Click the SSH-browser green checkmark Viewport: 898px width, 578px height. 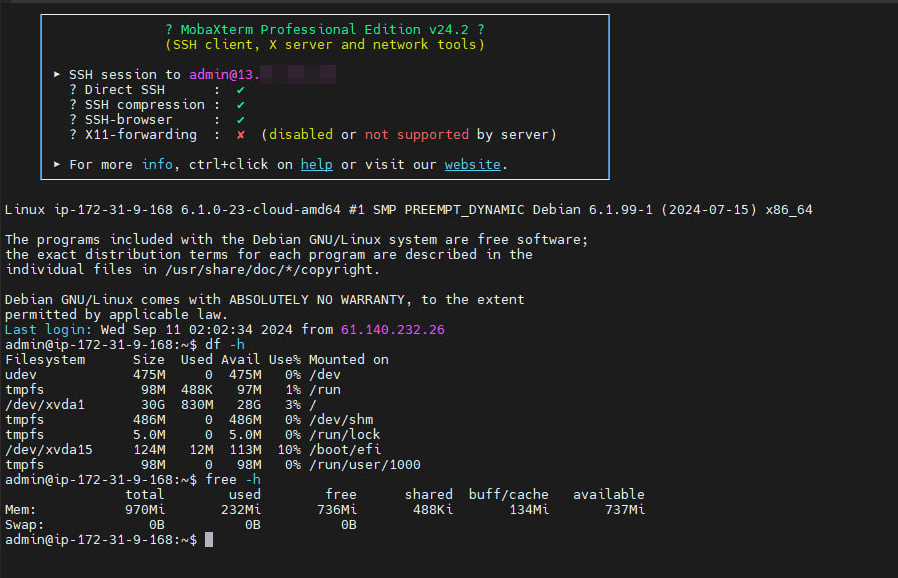(241, 120)
